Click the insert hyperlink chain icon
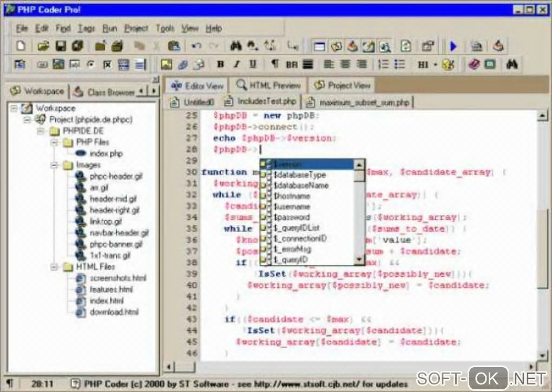The image size is (552, 392). 183,64
